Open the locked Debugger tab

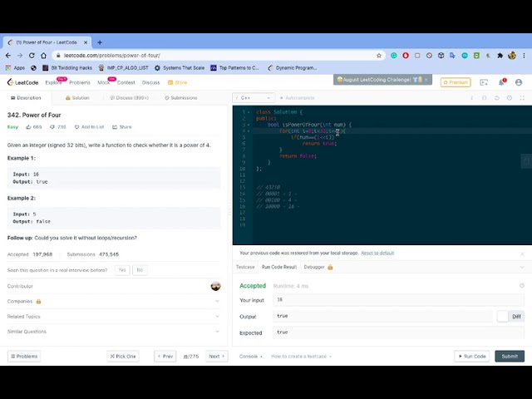coord(318,267)
